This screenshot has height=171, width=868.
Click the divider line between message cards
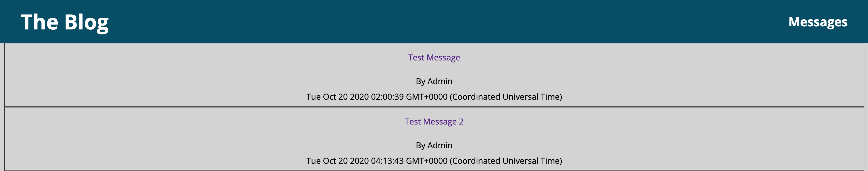pyautogui.click(x=434, y=107)
